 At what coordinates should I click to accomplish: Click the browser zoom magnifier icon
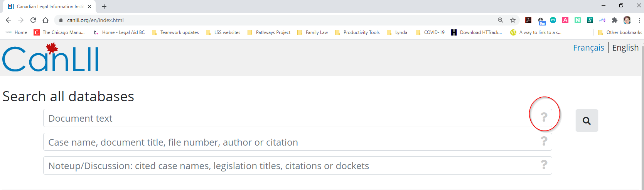tap(500, 20)
